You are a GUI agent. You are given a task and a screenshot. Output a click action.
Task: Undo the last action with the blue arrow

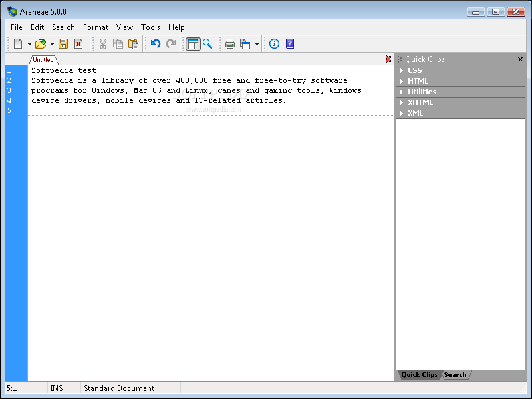(x=156, y=44)
